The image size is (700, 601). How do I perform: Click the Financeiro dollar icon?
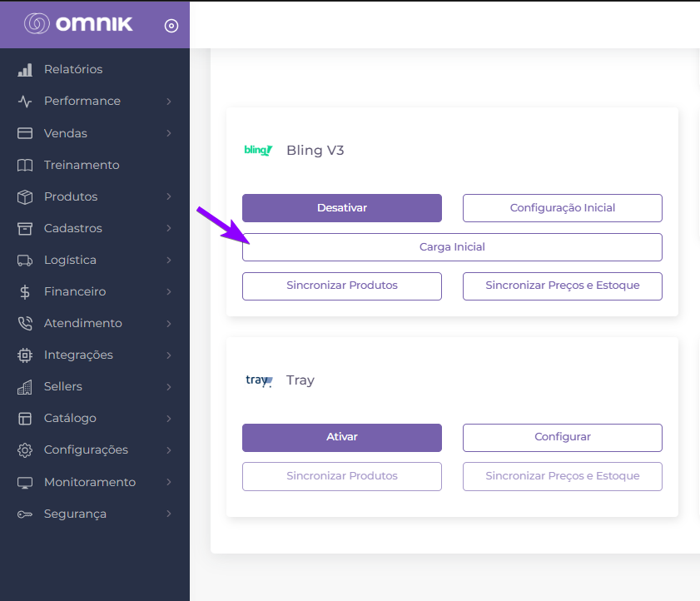[x=25, y=292]
